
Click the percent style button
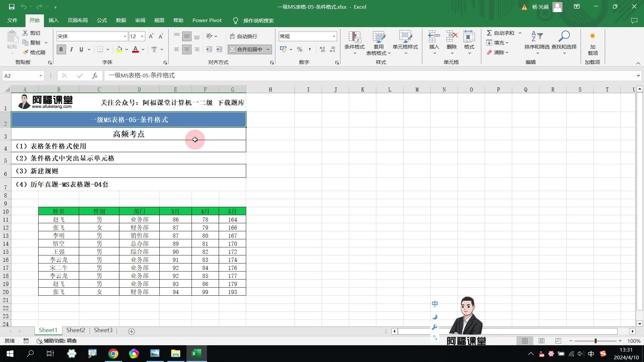300,49
